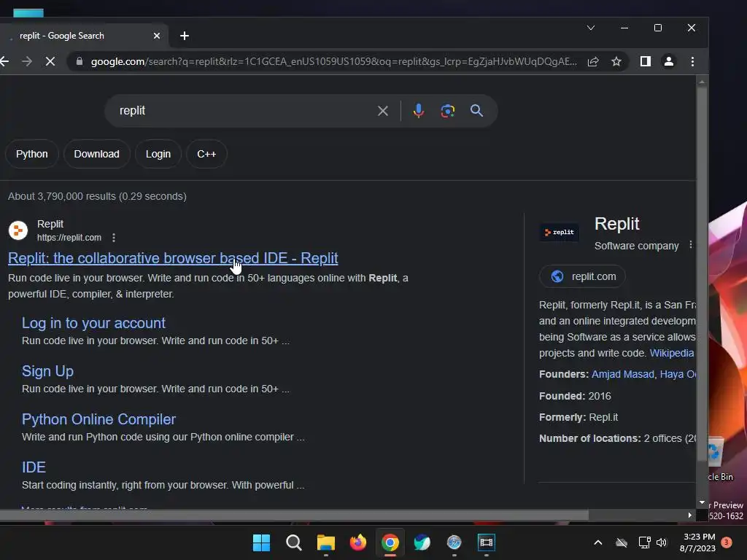Bookmark this tab with the star icon
The width and height of the screenshot is (747, 560).
click(x=616, y=61)
